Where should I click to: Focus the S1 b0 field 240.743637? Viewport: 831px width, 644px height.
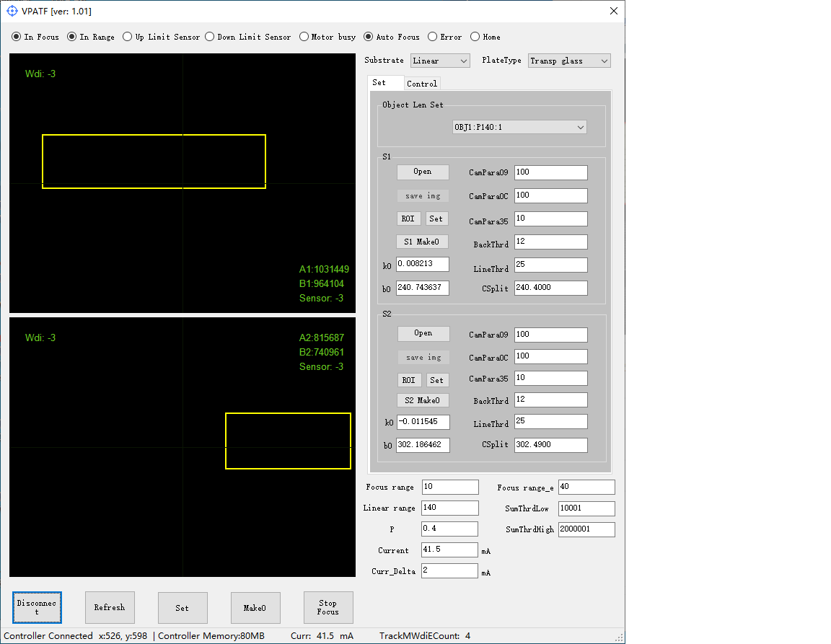click(423, 288)
